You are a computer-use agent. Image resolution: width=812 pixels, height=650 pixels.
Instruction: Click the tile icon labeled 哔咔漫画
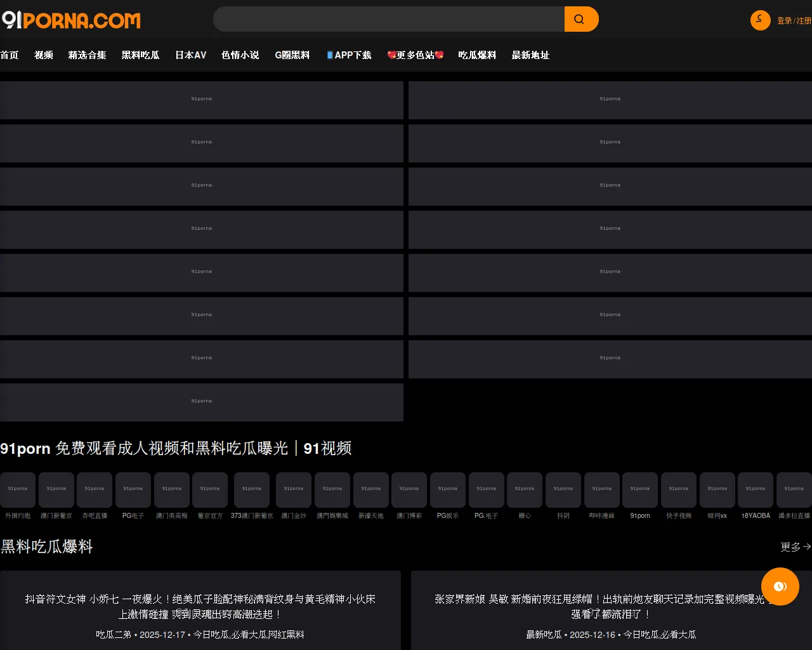(x=601, y=490)
